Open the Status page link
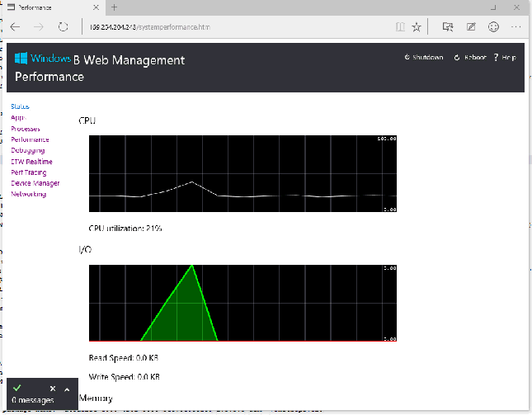 coord(20,106)
